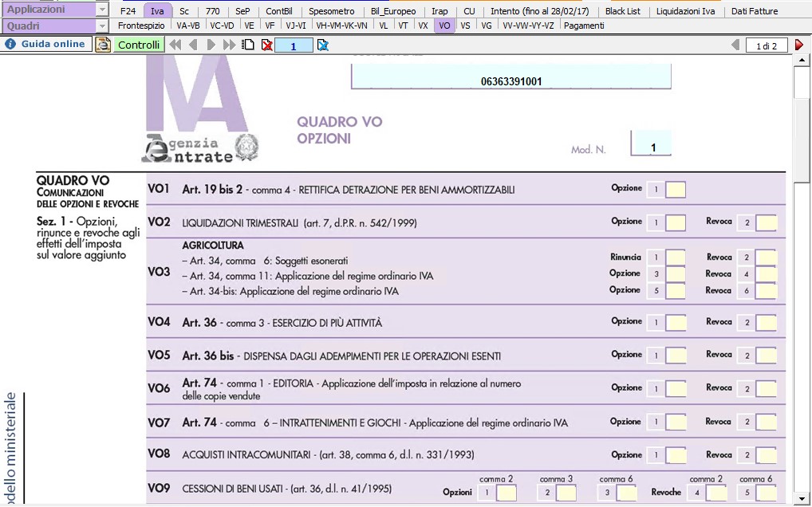Check VO4 Esercizio di più attività Opzione box
812x507 pixels.
click(676, 323)
